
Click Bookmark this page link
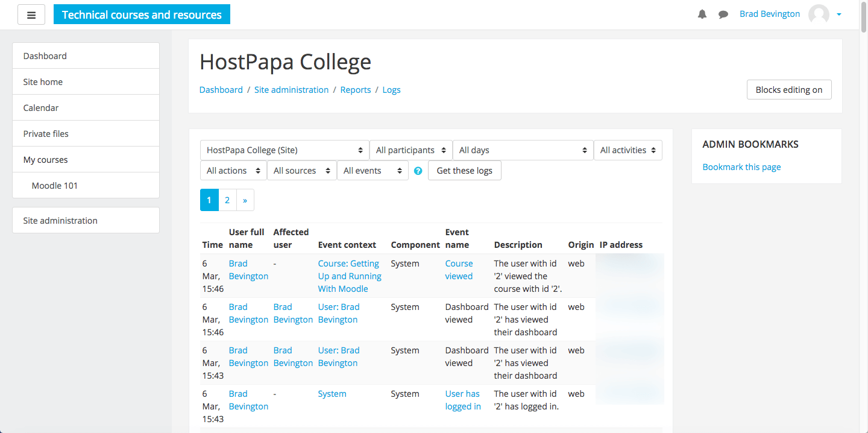(x=741, y=167)
